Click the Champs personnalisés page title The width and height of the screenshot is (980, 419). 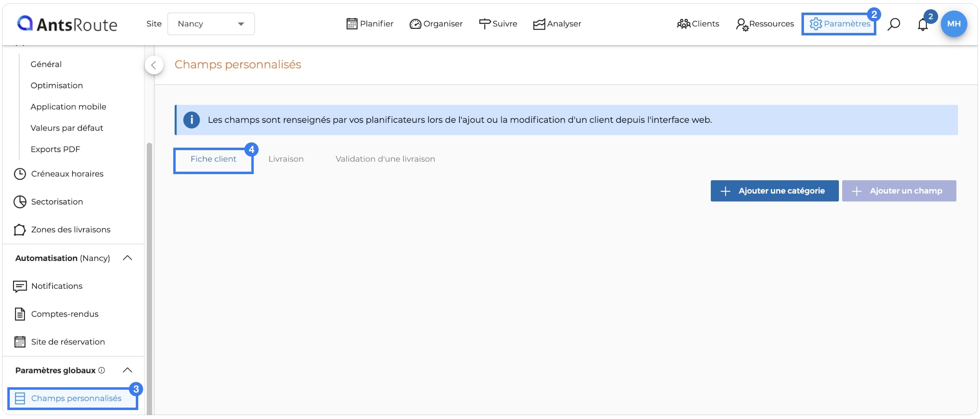pos(238,65)
